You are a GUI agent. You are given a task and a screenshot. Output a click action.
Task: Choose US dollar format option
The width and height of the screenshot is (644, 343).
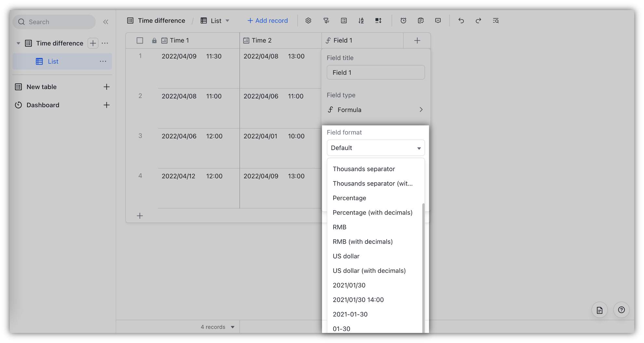[x=346, y=256]
